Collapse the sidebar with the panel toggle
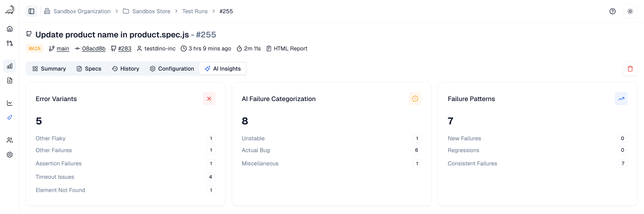The width and height of the screenshot is (644, 214). click(x=31, y=11)
